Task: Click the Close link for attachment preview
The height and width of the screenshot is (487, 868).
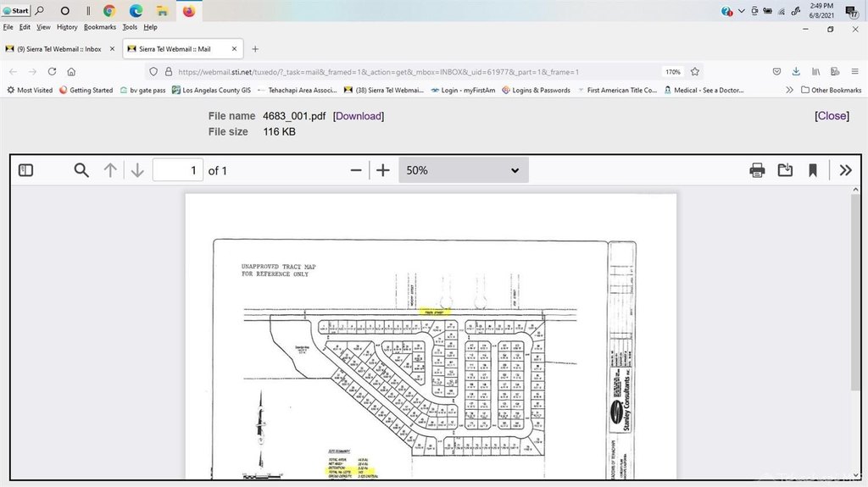Action: (x=832, y=116)
